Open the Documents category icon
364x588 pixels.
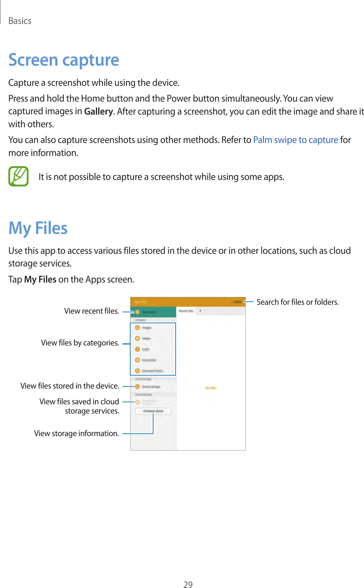[137, 360]
